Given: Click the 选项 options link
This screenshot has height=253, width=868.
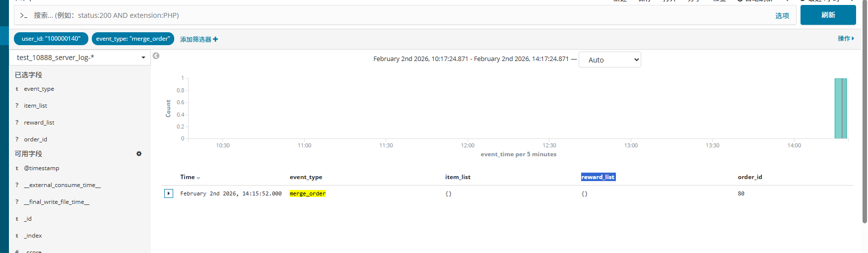Looking at the screenshot, I should (x=782, y=16).
